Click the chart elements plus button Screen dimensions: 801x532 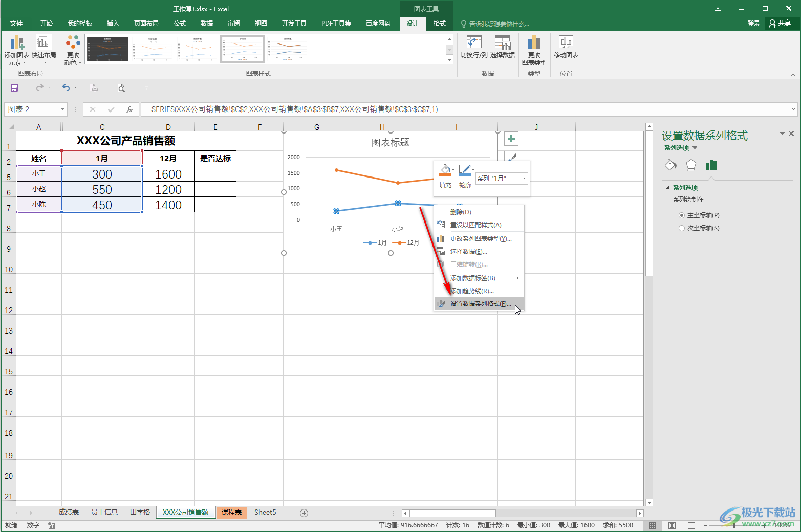coord(511,139)
